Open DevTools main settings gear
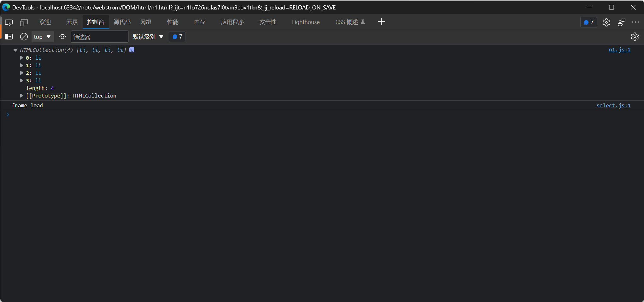 pyautogui.click(x=606, y=22)
